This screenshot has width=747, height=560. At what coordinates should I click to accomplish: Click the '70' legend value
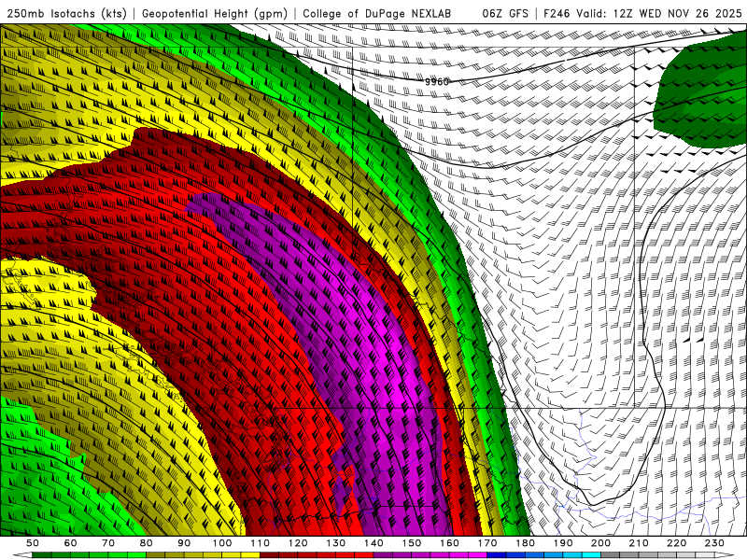[108, 543]
